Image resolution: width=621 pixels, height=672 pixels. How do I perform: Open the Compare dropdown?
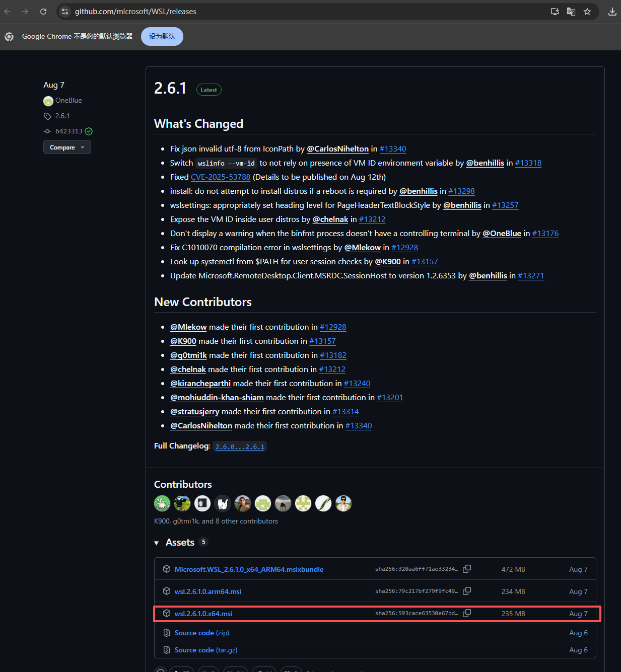pos(67,147)
